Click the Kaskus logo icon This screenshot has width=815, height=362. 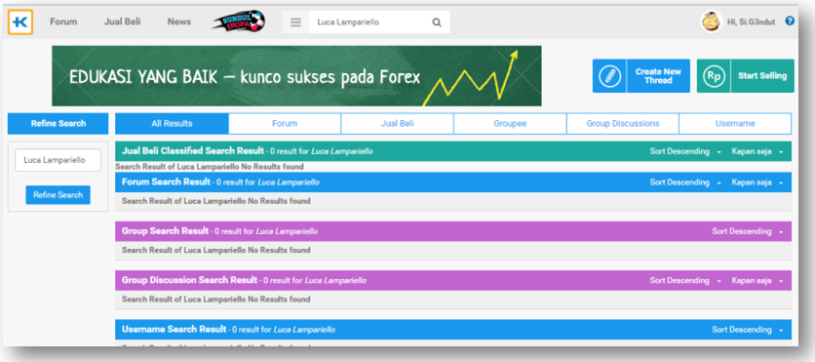[20, 22]
